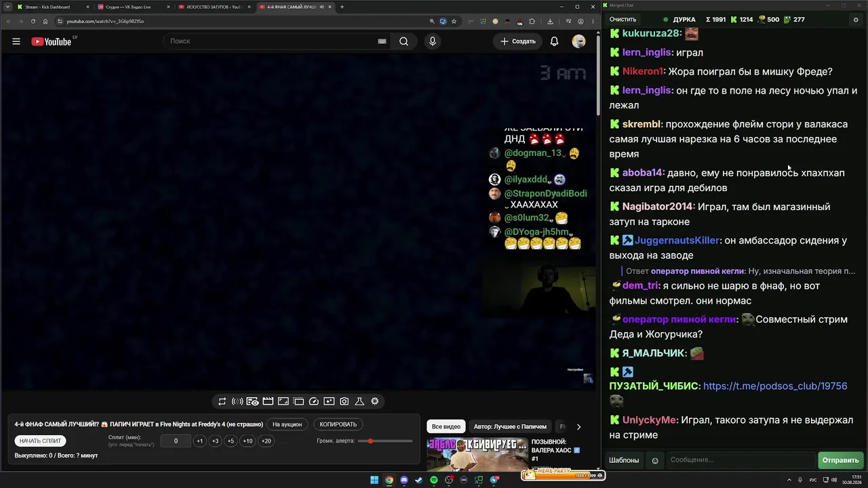Click the Создать button
Screen dimensions: 868x488
[518, 41]
